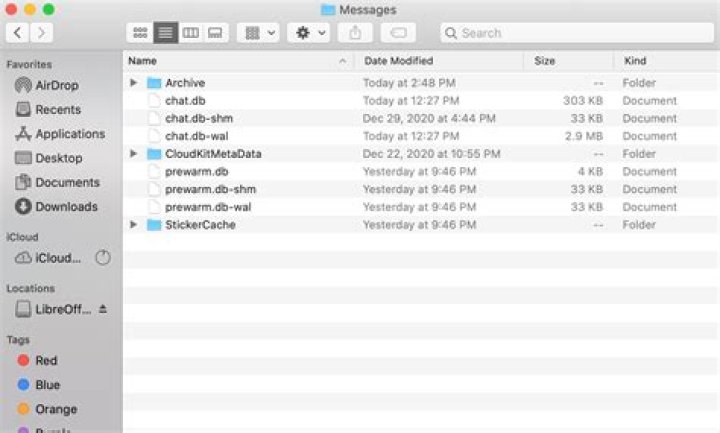Eject the LibreOffice volume
The width and height of the screenshot is (720, 433).
103,309
